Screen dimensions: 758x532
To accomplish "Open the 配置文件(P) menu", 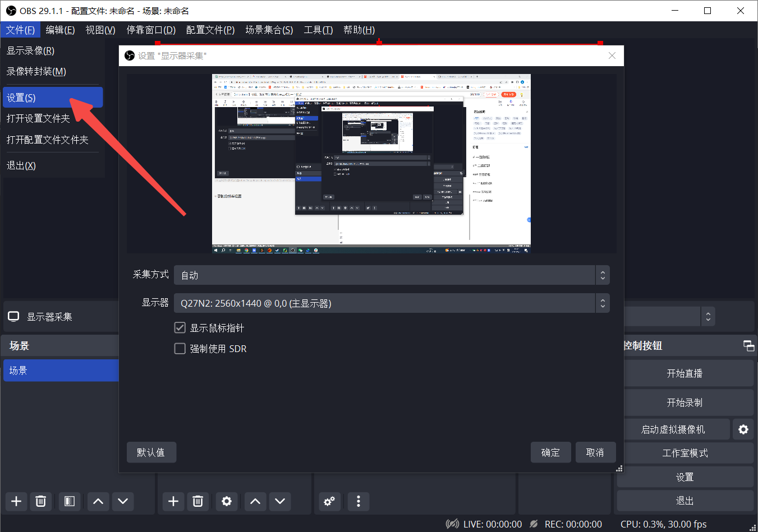I will (x=210, y=30).
